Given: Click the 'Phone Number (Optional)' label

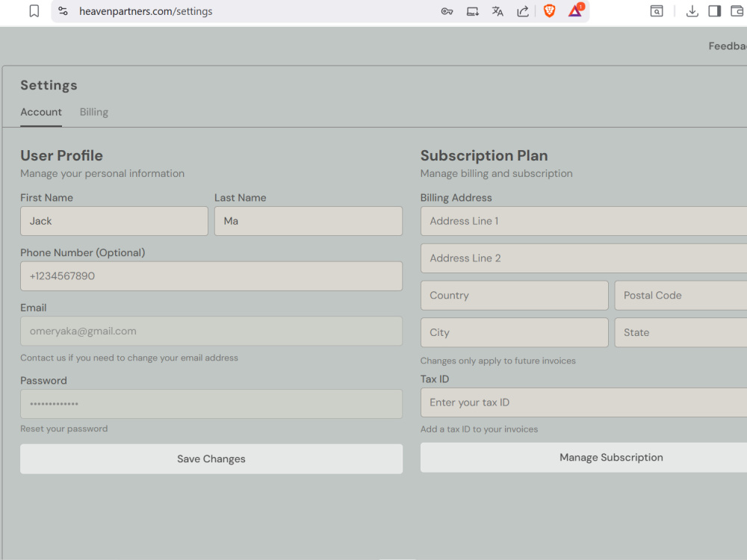Looking at the screenshot, I should [x=83, y=253].
